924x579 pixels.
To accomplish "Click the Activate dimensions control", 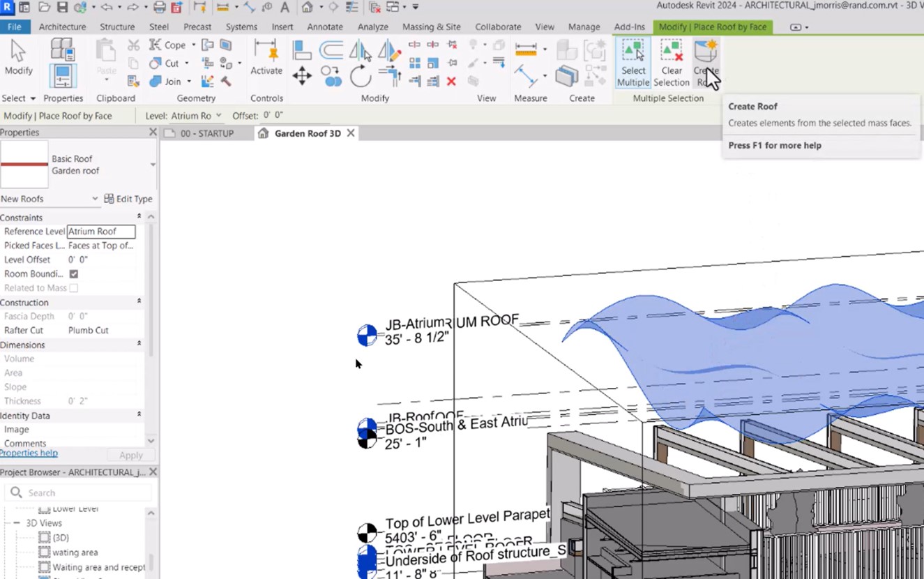I will 266,58.
